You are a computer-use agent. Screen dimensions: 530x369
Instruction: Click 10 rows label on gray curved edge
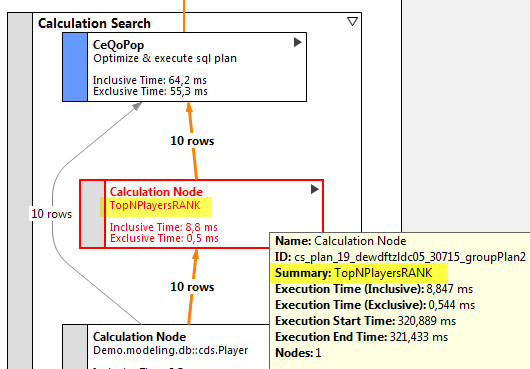51,214
